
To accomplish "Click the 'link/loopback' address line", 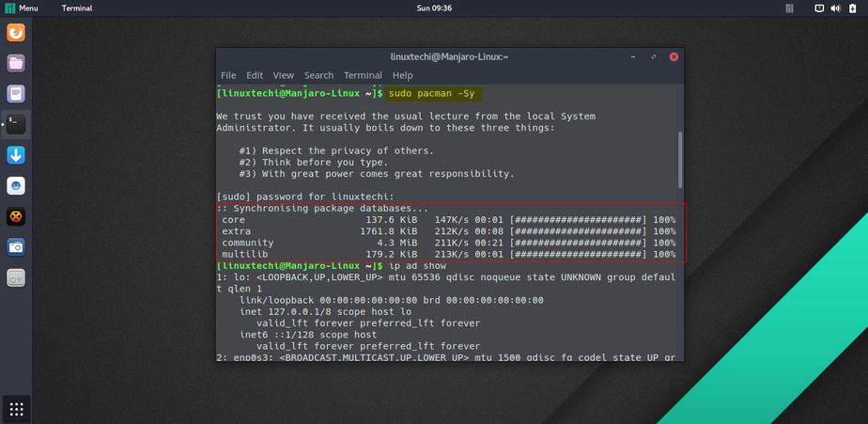I will (x=392, y=301).
